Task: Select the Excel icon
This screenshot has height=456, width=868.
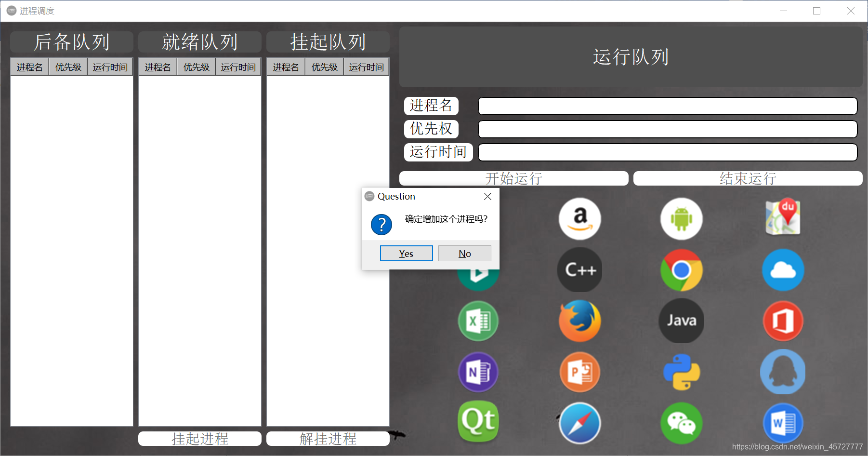Action: [478, 321]
